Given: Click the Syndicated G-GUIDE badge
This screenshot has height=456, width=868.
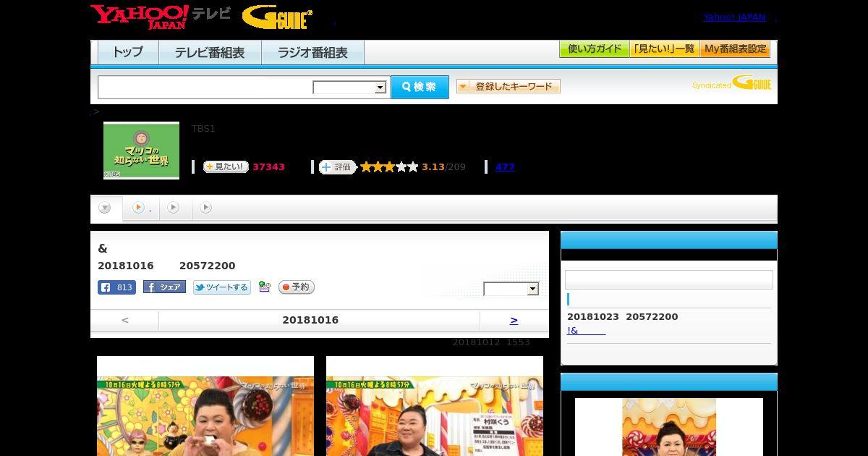Looking at the screenshot, I should click(x=731, y=83).
